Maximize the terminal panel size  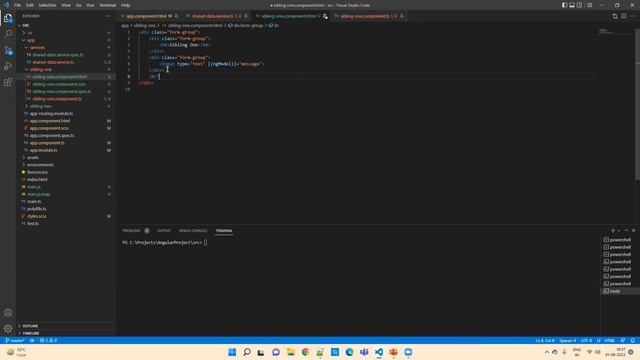pos(626,231)
